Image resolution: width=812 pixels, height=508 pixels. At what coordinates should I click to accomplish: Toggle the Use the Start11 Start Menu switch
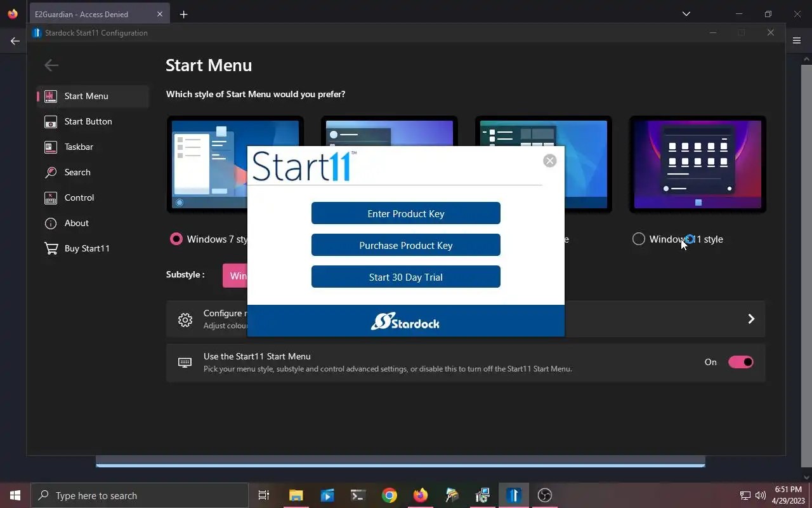(740, 362)
